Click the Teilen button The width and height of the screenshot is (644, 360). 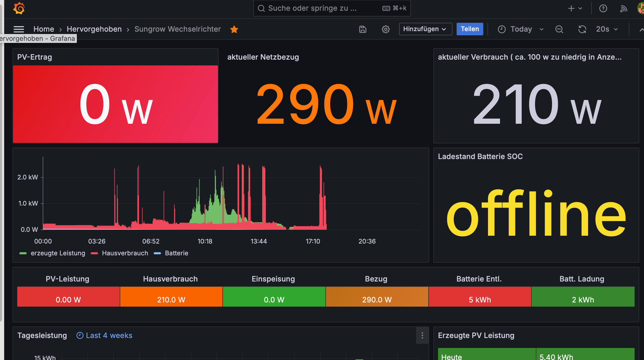coord(470,29)
